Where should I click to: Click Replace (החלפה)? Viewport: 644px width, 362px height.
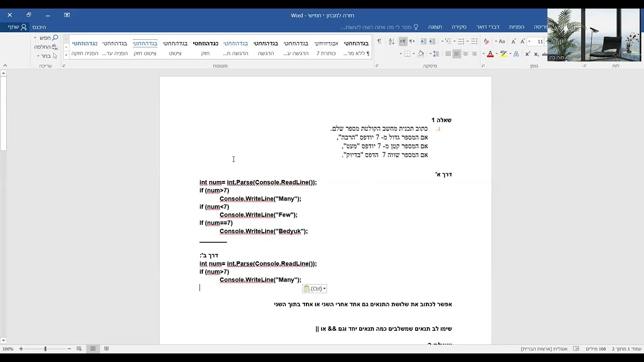pos(46,47)
